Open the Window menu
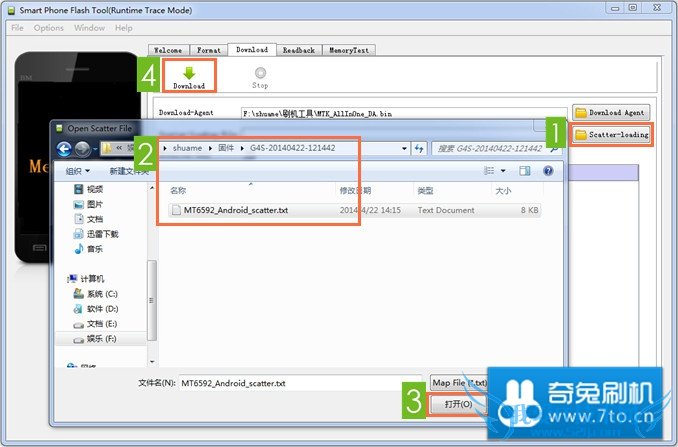 (90, 28)
